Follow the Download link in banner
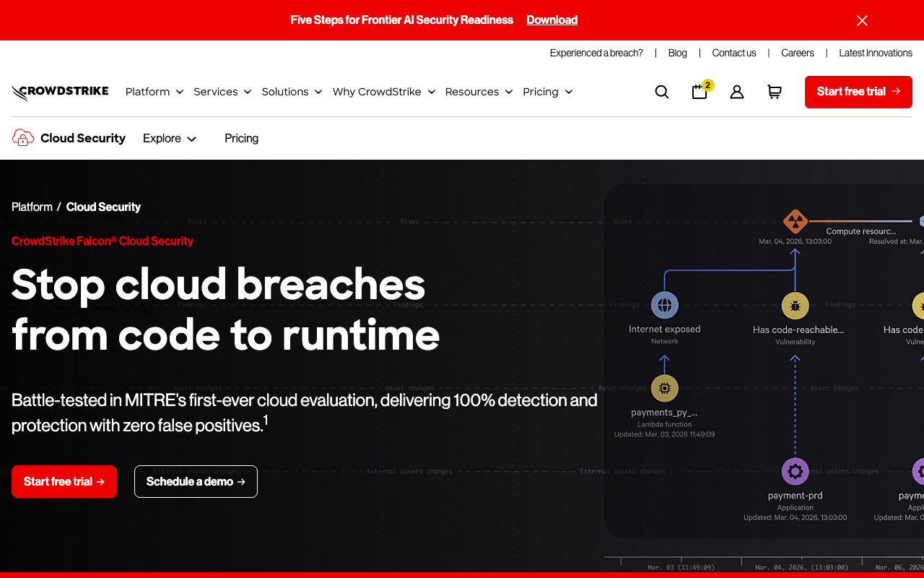Screen dimensions: 924x578 552,20
